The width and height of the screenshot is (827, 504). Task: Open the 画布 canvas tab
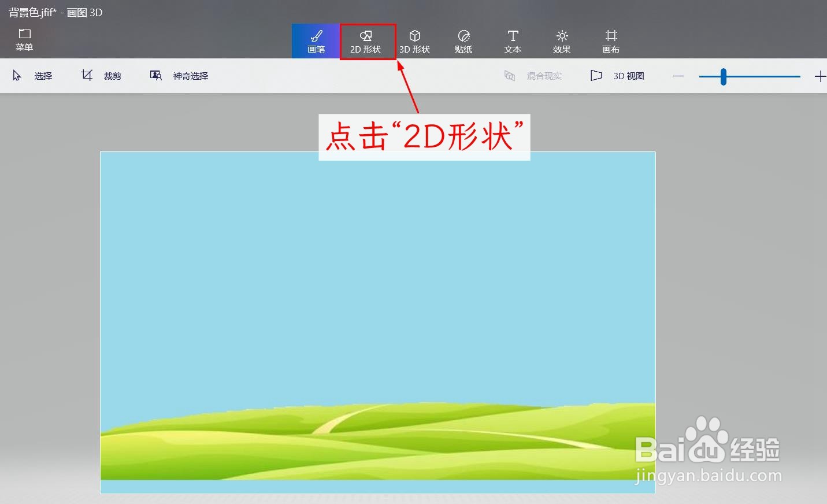click(611, 41)
